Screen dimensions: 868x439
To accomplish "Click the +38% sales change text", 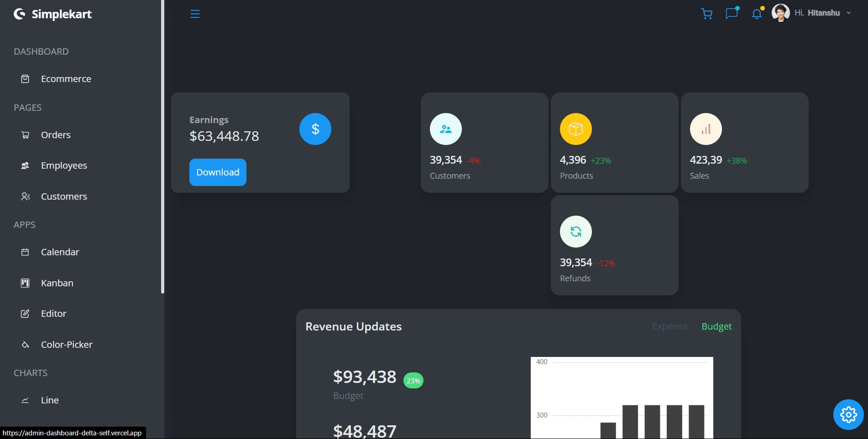I will (x=737, y=161).
